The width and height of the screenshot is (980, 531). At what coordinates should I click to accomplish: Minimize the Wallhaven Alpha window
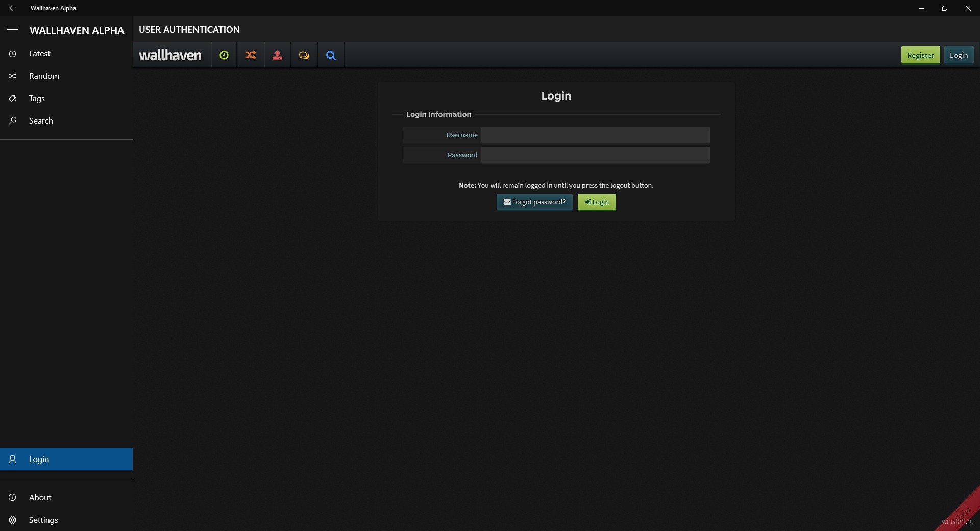coord(921,8)
